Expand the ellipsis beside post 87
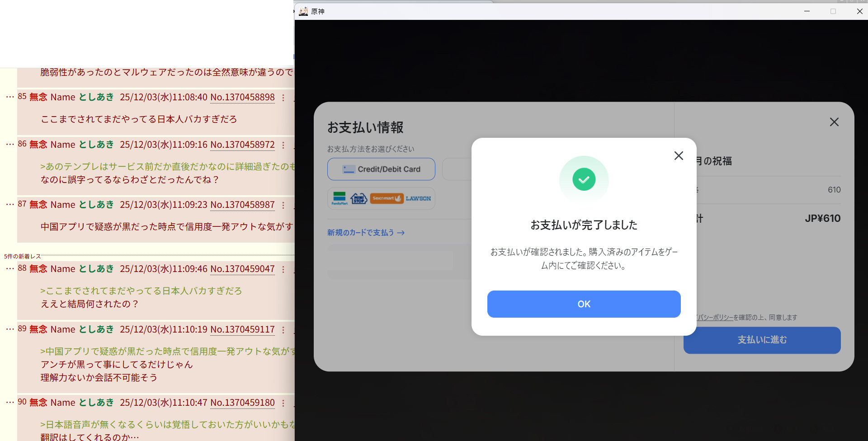This screenshot has height=441, width=868. coord(10,205)
